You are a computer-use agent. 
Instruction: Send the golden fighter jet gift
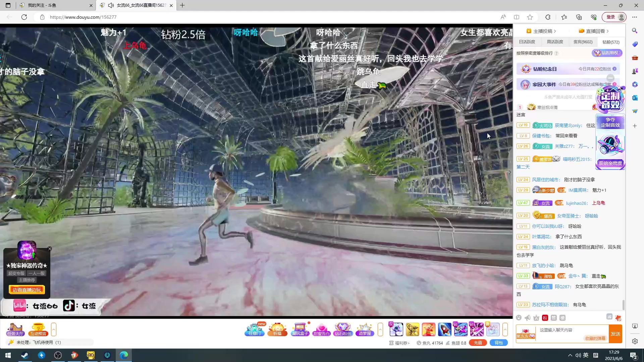[412, 329]
